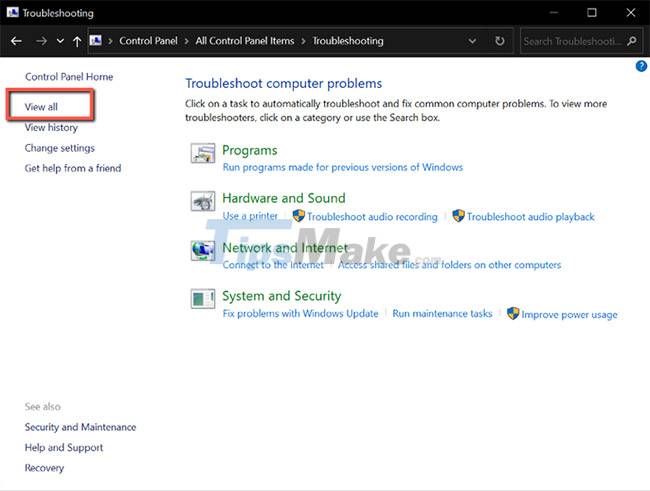Click Fix problems with Windows Update
The image size is (650, 491).
[x=300, y=314]
